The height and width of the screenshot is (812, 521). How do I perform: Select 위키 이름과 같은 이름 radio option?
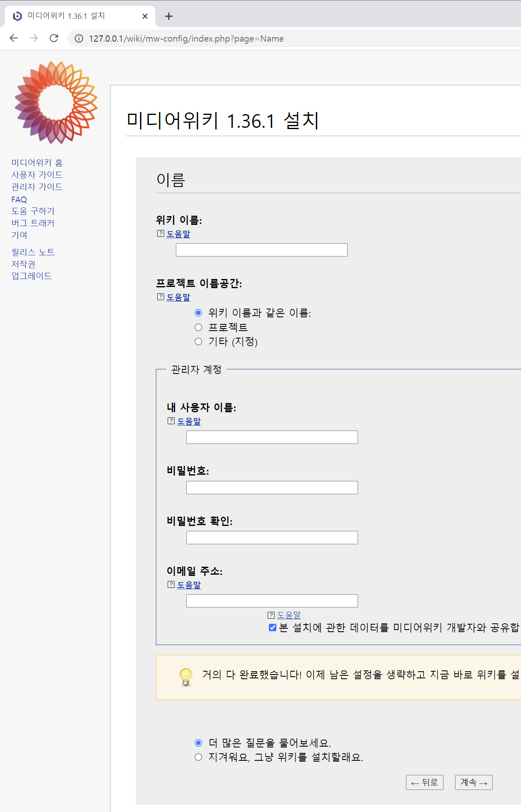pyautogui.click(x=198, y=313)
